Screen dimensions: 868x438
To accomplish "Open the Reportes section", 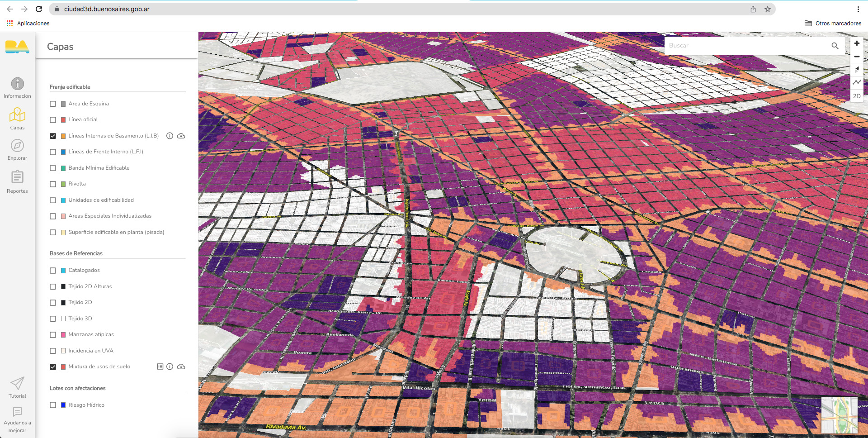I will [17, 181].
